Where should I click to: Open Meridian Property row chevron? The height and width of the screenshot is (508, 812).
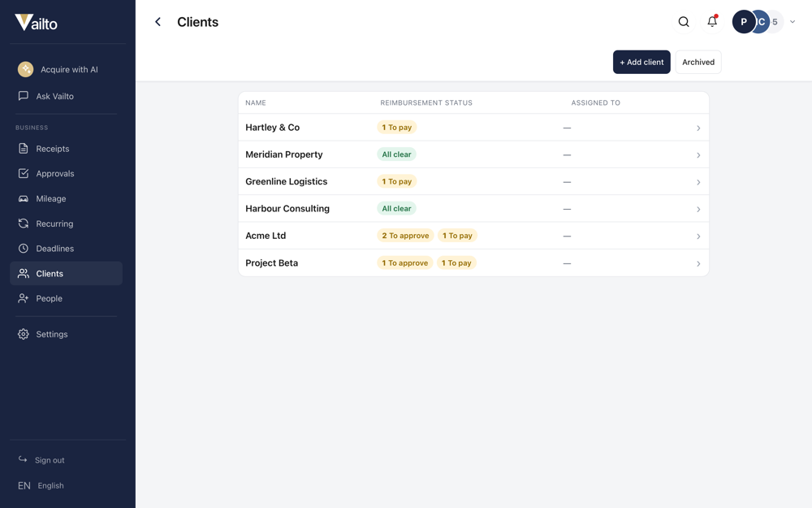698,154
